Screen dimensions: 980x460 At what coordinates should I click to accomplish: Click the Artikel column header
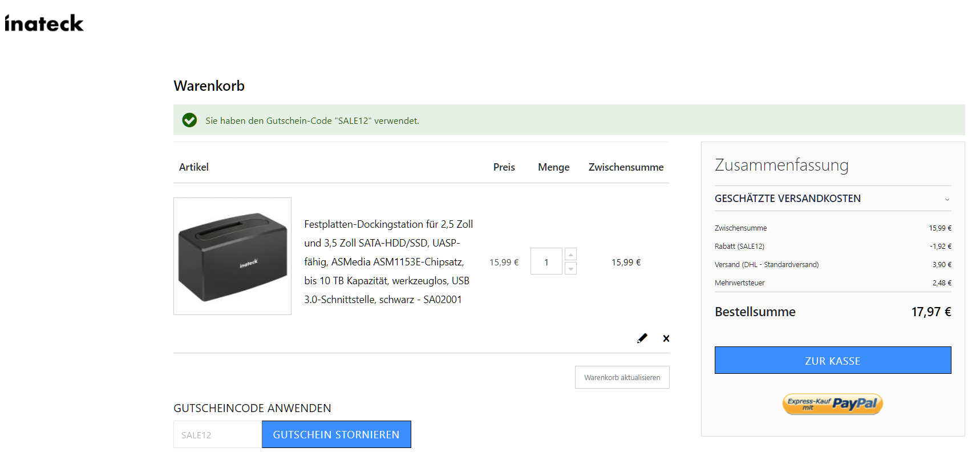click(x=194, y=167)
